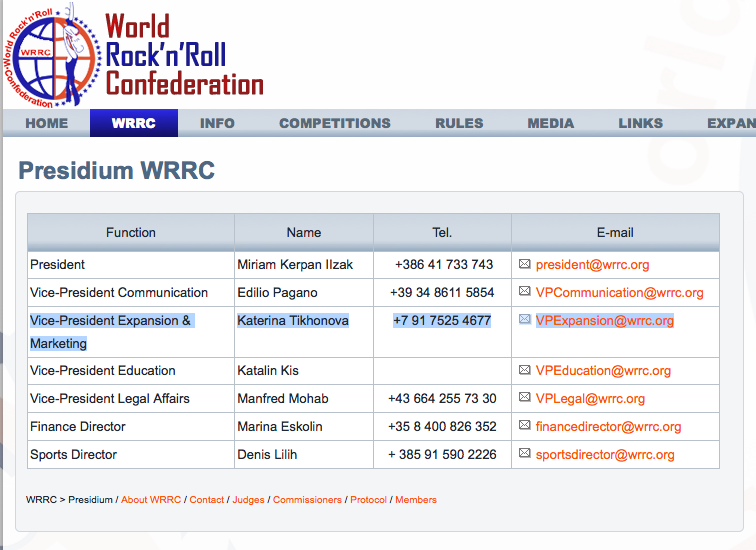Click the name Miriam Kerpan Ilzak

coord(295,265)
